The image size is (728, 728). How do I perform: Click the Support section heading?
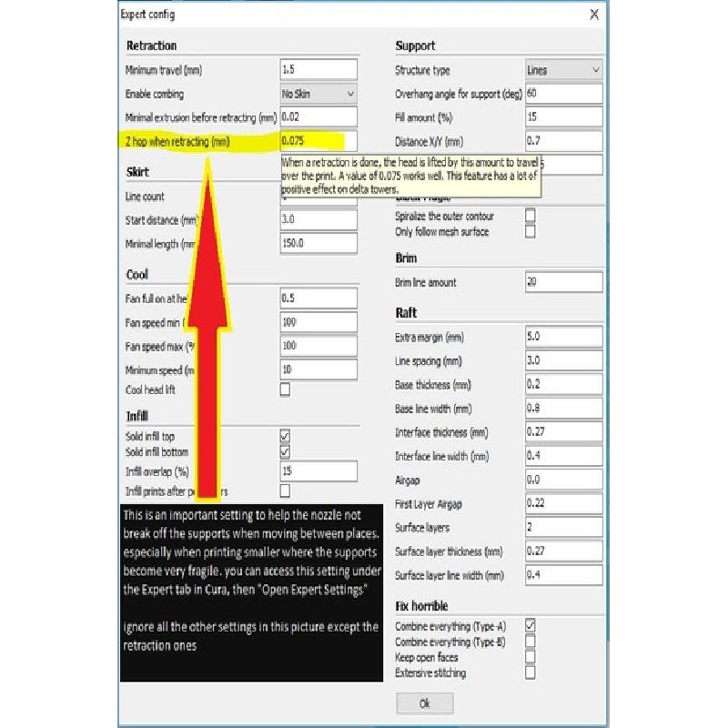(x=415, y=46)
